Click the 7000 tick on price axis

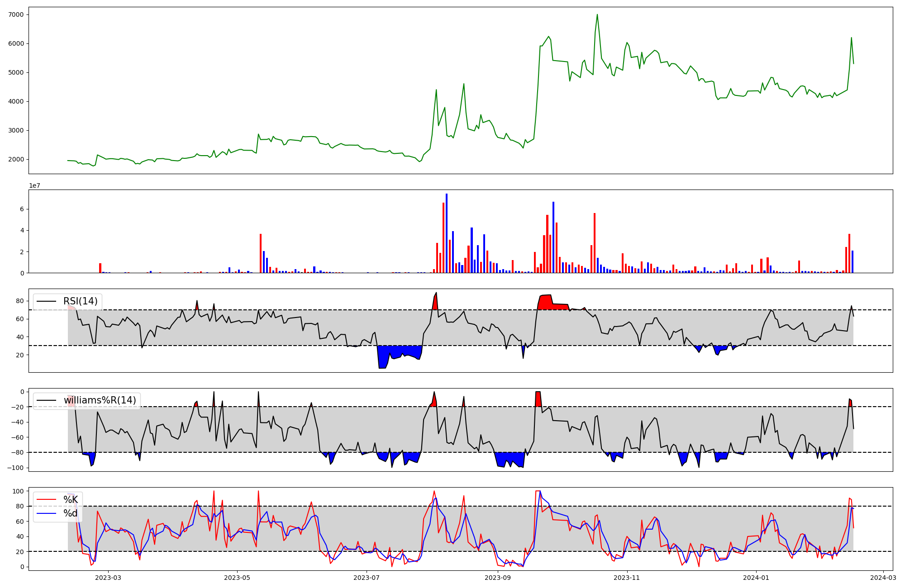16,14
